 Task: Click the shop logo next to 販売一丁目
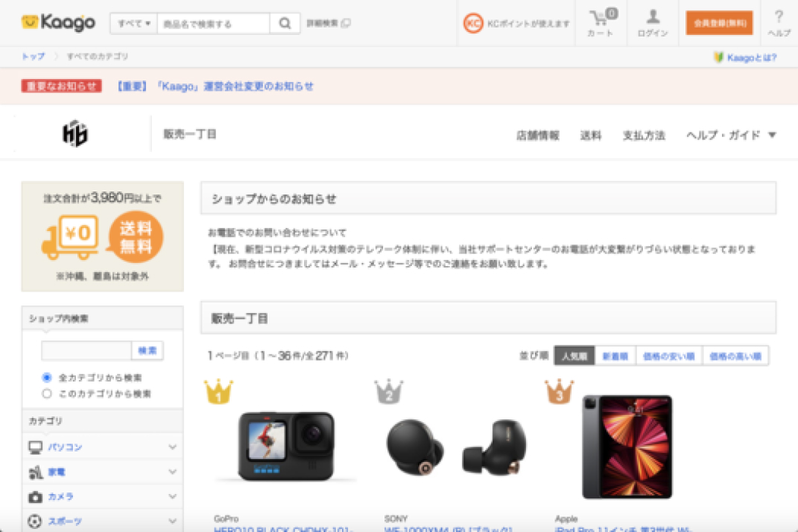click(75, 133)
